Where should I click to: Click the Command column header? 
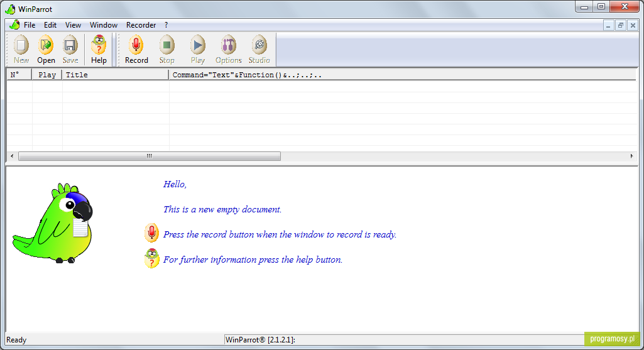pyautogui.click(x=403, y=75)
